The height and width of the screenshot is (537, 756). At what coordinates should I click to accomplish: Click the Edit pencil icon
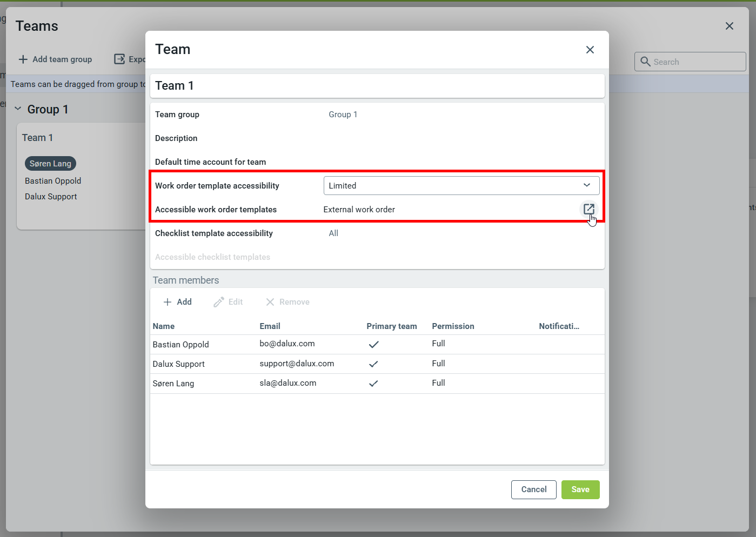click(218, 302)
